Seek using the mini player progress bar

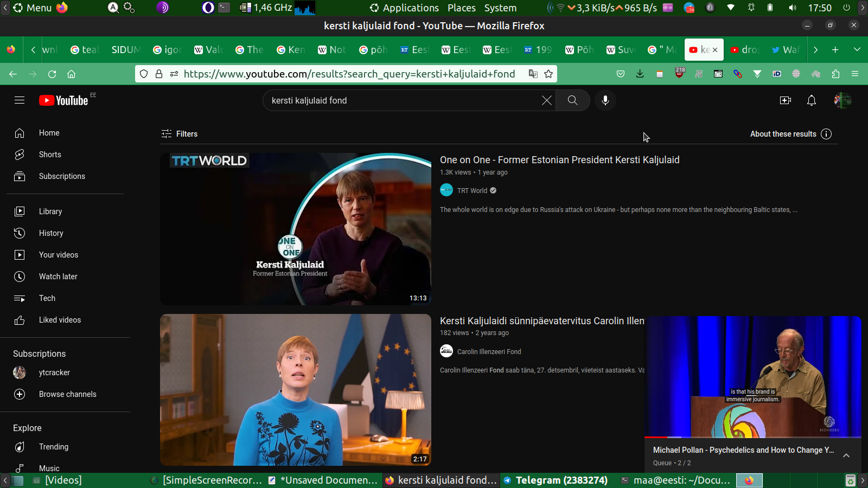(753, 436)
